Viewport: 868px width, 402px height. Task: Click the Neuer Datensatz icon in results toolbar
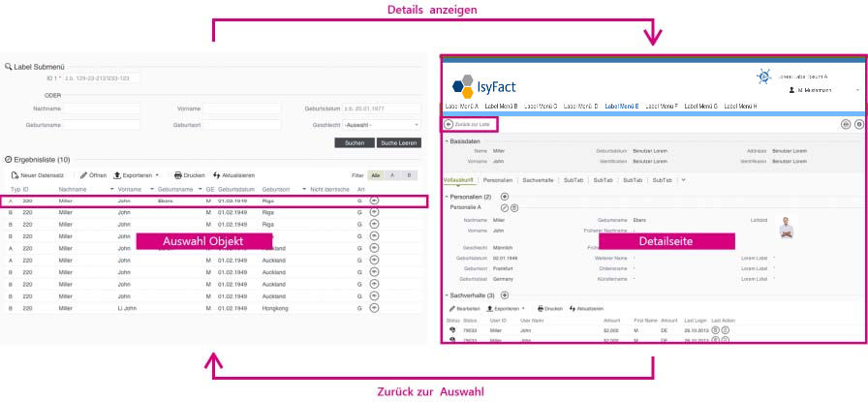click(x=15, y=175)
